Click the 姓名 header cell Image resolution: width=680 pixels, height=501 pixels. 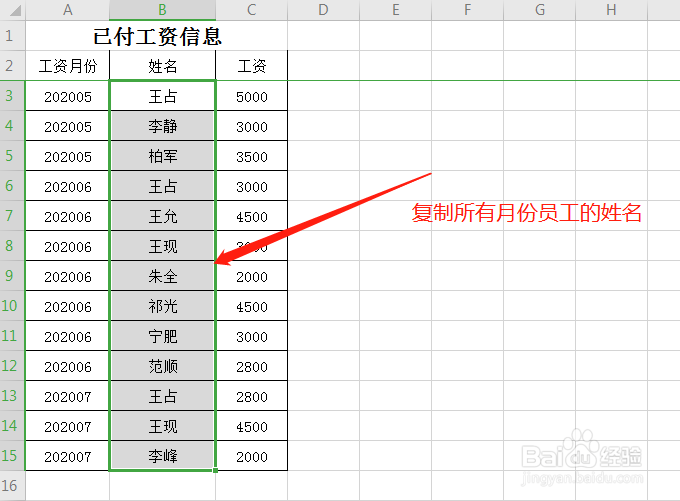(x=162, y=65)
